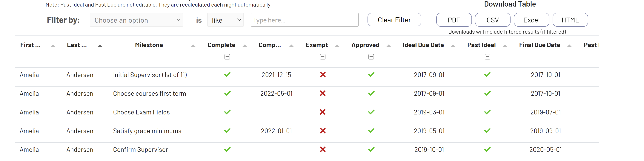The width and height of the screenshot is (644, 161).
Task: Sort by First Name column arrow
Action: click(x=53, y=46)
